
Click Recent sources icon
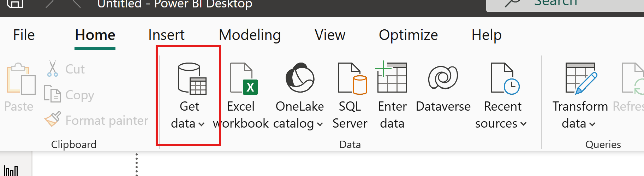505,78
